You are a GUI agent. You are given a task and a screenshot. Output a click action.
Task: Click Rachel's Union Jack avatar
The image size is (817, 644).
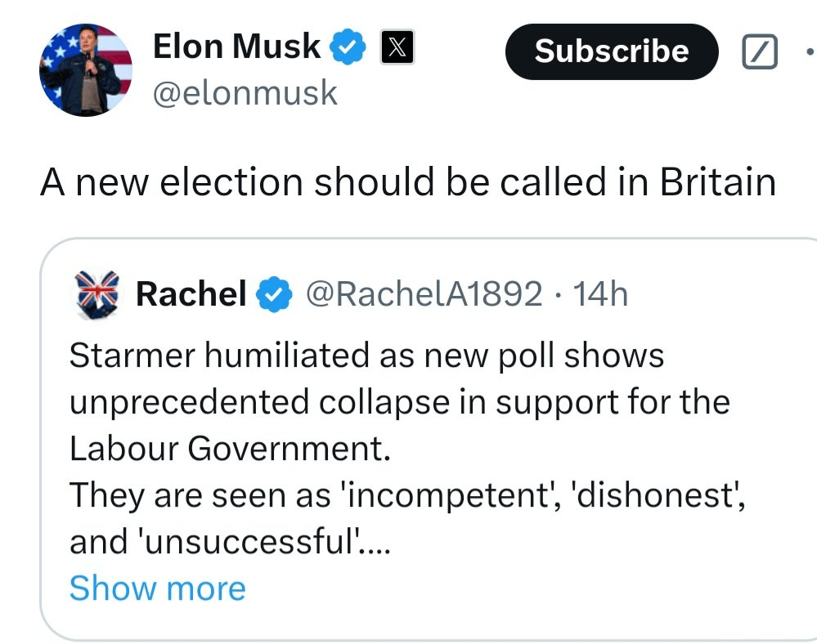pos(97,293)
